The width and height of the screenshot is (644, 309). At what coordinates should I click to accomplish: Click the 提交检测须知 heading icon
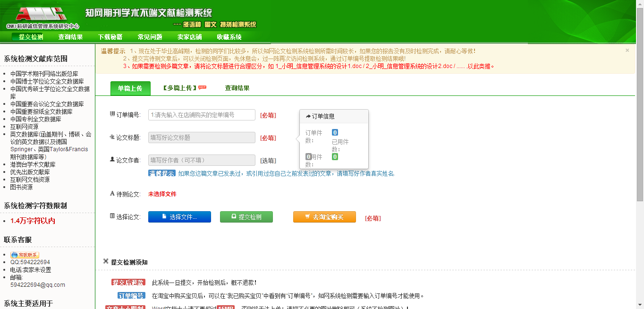coord(106,261)
